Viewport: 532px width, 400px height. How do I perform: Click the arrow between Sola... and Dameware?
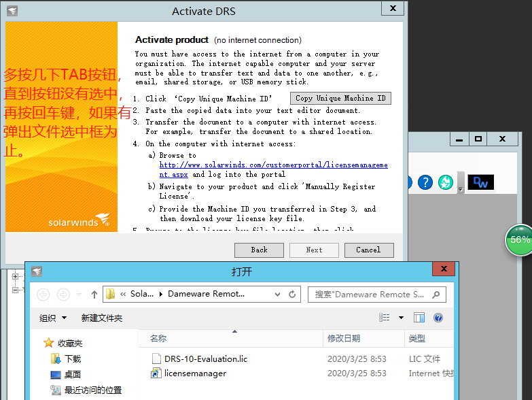tap(161, 294)
